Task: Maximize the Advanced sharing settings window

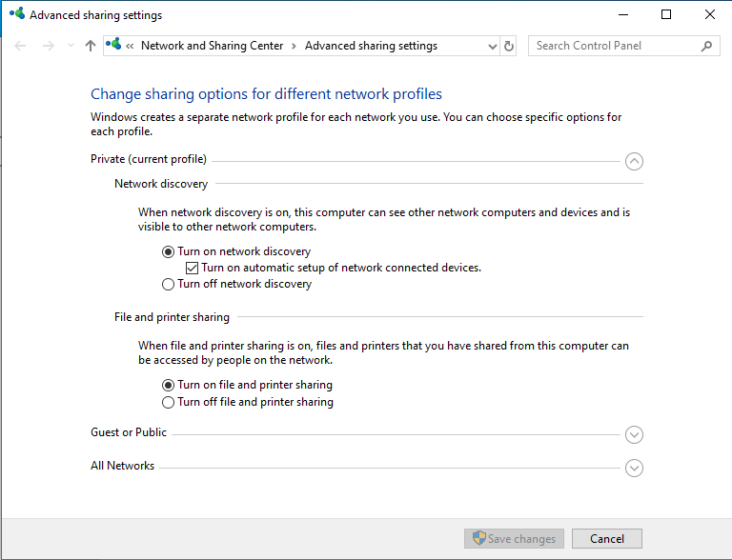Action: coord(666,15)
